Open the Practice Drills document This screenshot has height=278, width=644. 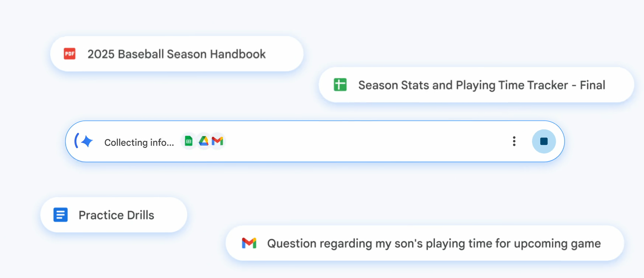point(116,215)
